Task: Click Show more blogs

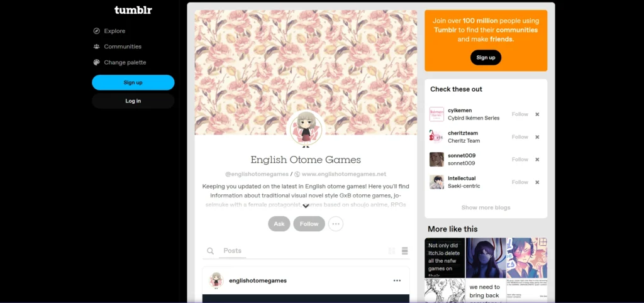Action: pos(486,207)
